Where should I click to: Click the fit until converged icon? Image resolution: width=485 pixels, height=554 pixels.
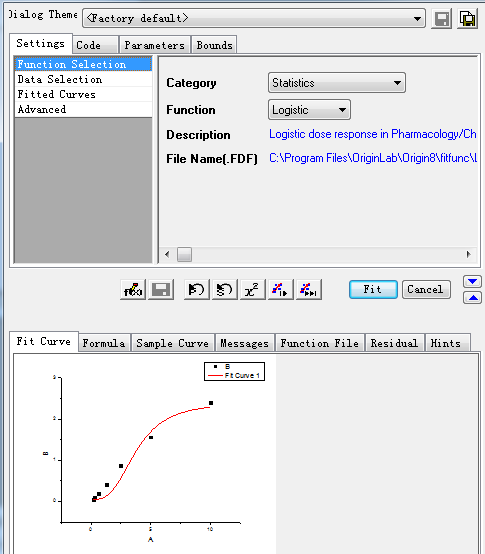coord(308,290)
